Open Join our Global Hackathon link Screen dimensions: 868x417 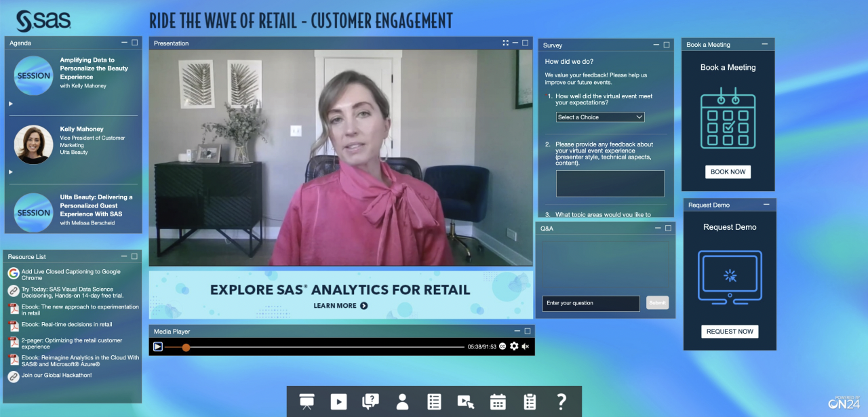(56, 375)
